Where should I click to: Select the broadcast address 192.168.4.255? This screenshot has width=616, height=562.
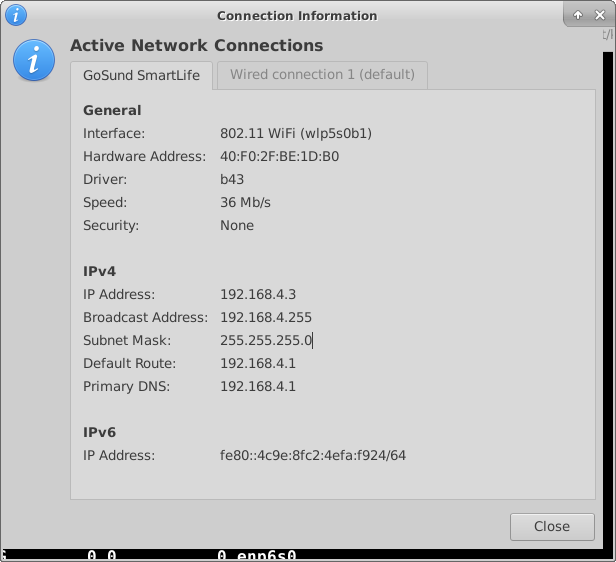coord(266,317)
